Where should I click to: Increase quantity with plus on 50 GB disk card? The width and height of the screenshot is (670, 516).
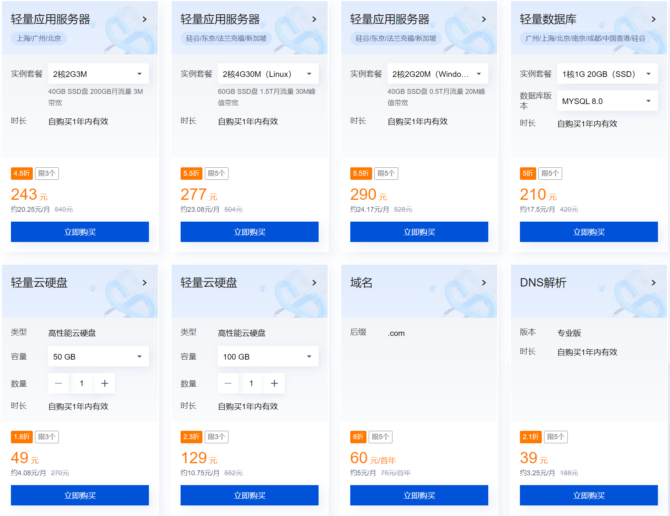point(105,383)
